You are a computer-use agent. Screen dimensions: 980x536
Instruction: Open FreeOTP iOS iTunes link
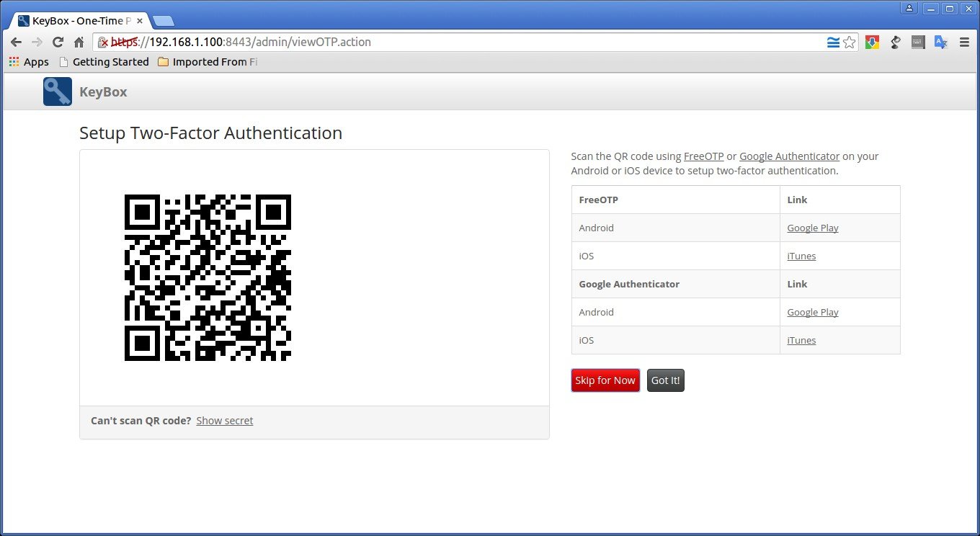click(801, 256)
